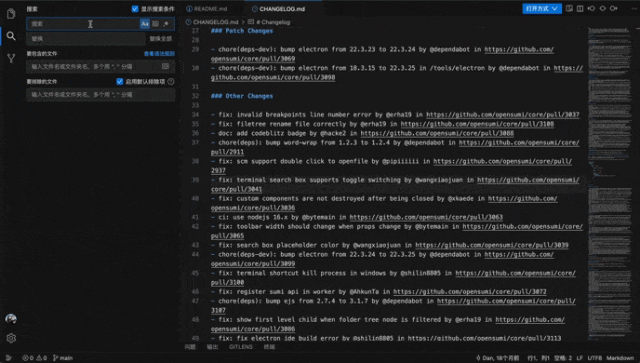Click book icon in files-to-include field
The image size is (640, 363).
coord(166,66)
